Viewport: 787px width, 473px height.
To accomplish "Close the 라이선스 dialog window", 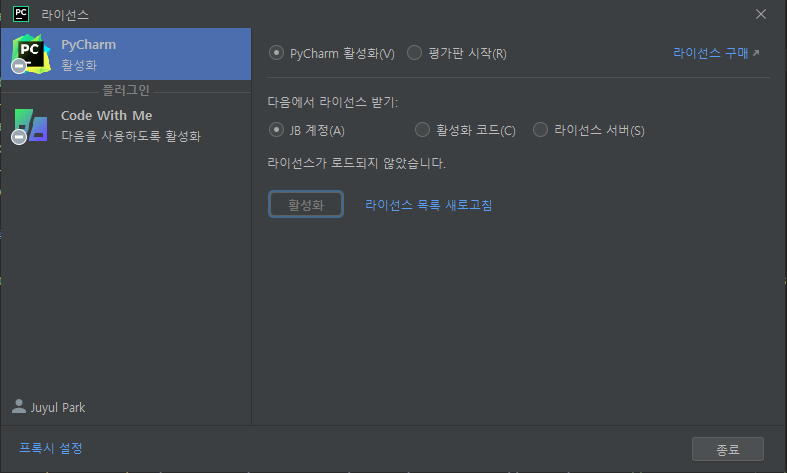I will pyautogui.click(x=760, y=14).
